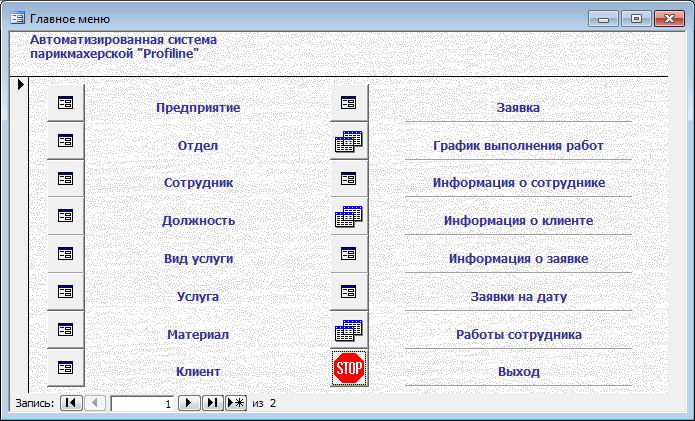This screenshot has width=695, height=421.
Task: Open the Предприятие form button
Action: 66,103
